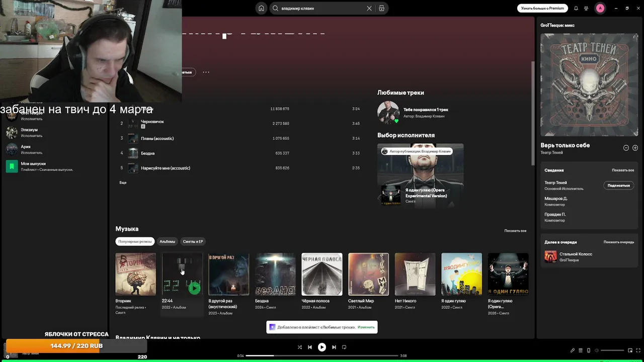644x362 pixels.
Task: Skip to the next track
Action: click(334, 347)
